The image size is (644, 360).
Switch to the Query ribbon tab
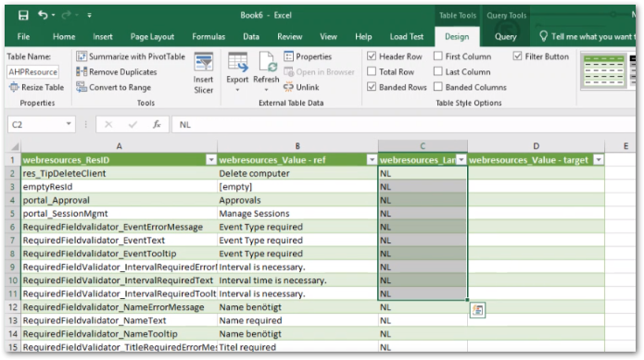tap(505, 36)
